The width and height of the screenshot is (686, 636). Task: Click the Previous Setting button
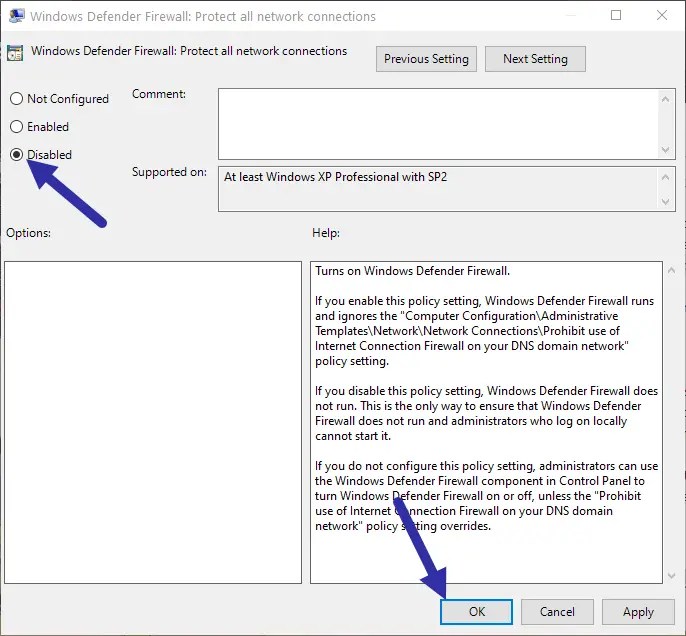426,59
